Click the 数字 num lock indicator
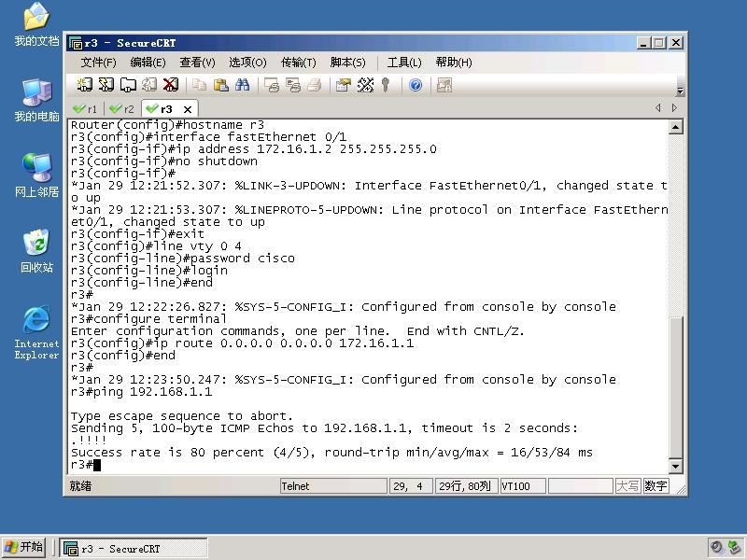This screenshot has height=560, width=747. tap(656, 486)
